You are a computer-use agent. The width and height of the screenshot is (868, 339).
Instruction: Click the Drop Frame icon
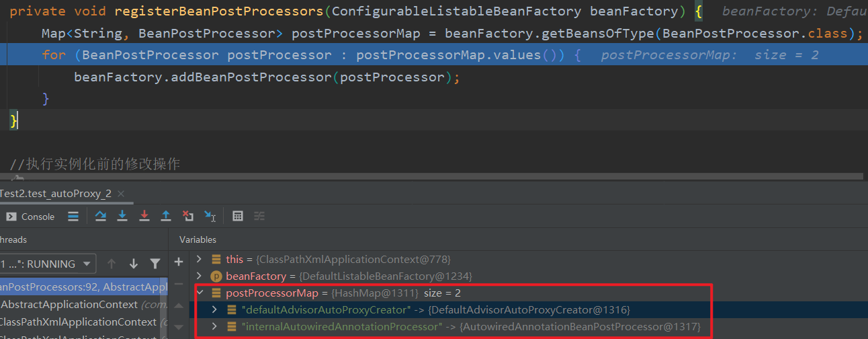(188, 216)
